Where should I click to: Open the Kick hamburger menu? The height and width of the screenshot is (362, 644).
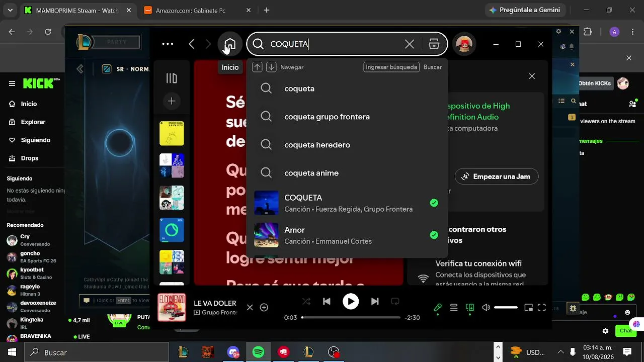coord(12,83)
